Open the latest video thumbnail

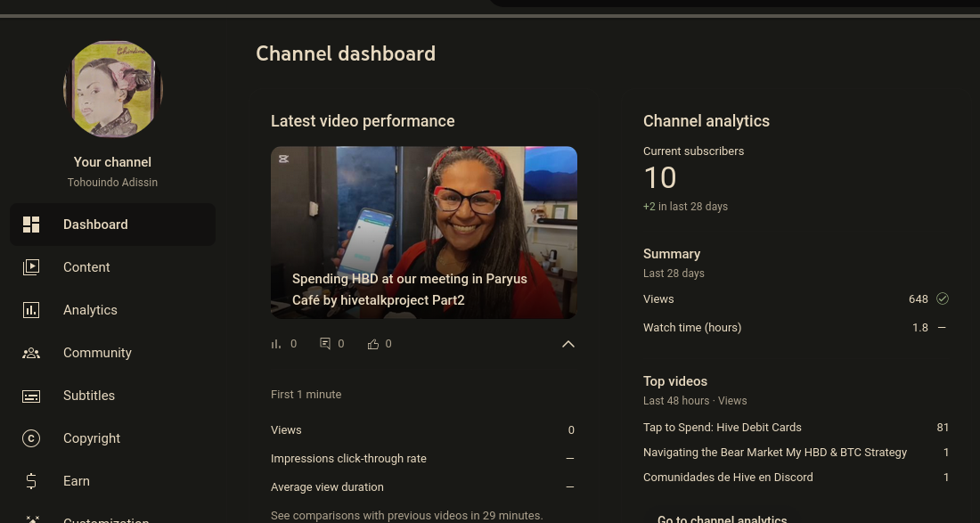[x=424, y=233]
